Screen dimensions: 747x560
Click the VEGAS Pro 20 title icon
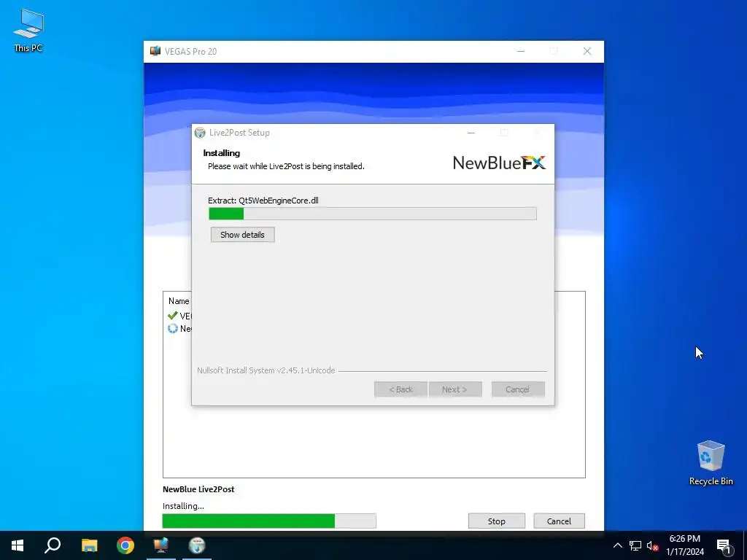[x=155, y=51]
